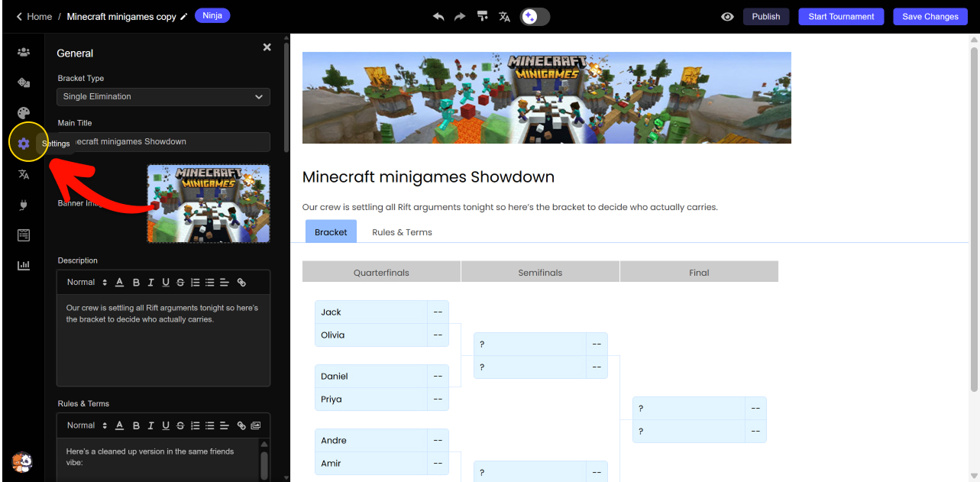Open the Statistics bar chart icon
980x482 pixels.
click(x=24, y=265)
